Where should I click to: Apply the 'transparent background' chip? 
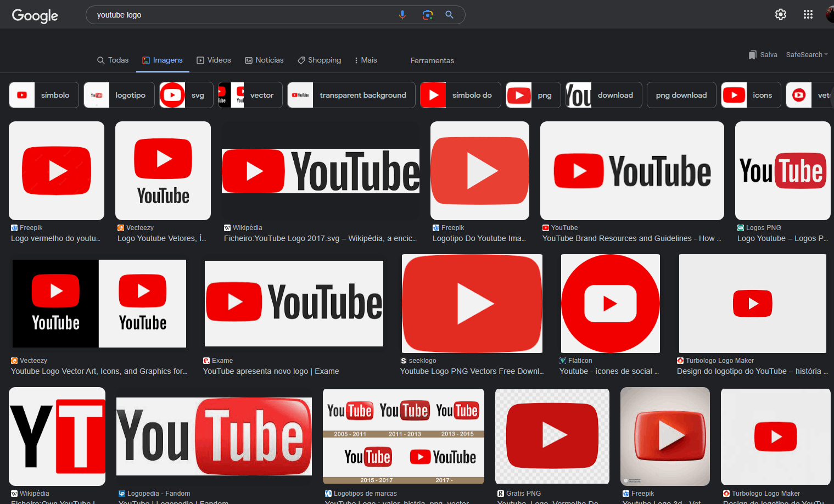click(351, 95)
